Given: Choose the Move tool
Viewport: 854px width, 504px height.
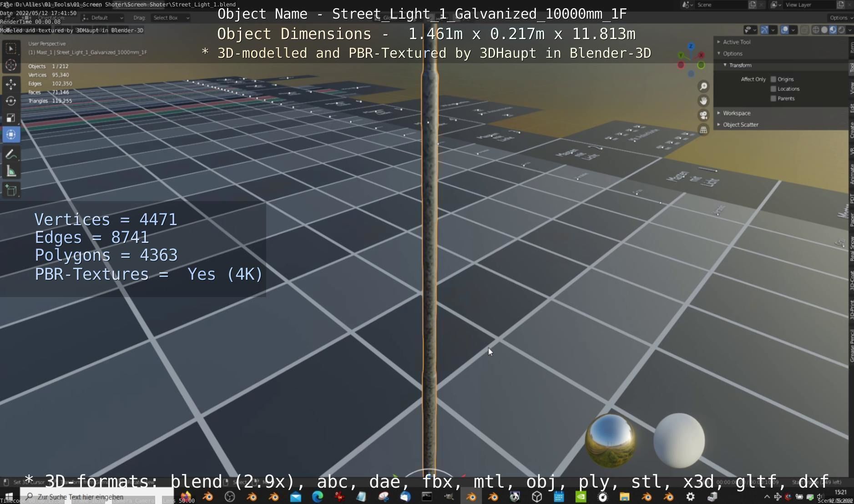Looking at the screenshot, I should pos(11,84).
